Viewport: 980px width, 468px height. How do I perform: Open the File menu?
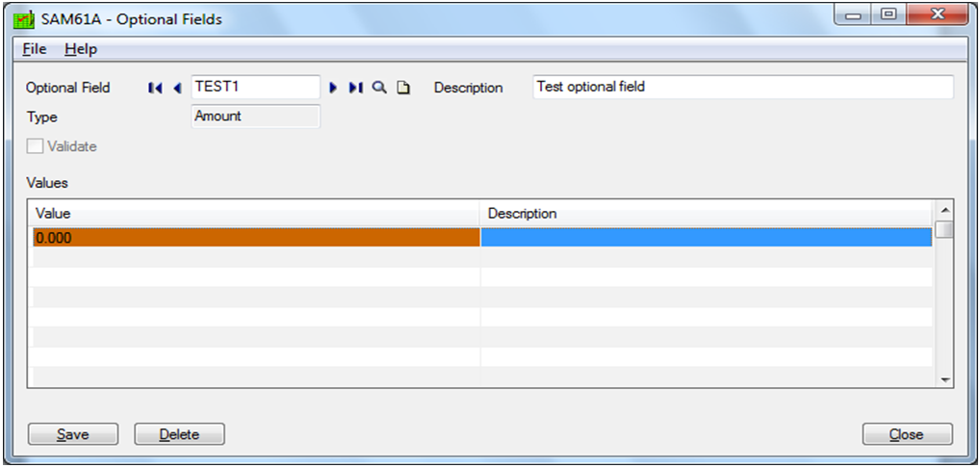point(35,49)
